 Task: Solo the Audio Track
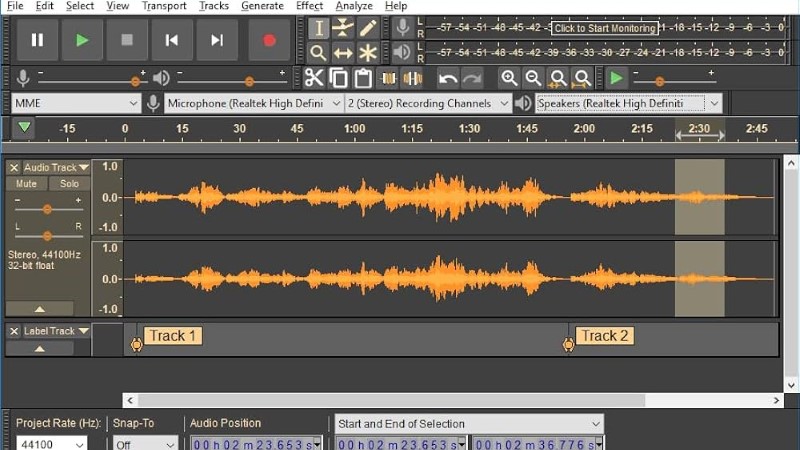(x=69, y=184)
